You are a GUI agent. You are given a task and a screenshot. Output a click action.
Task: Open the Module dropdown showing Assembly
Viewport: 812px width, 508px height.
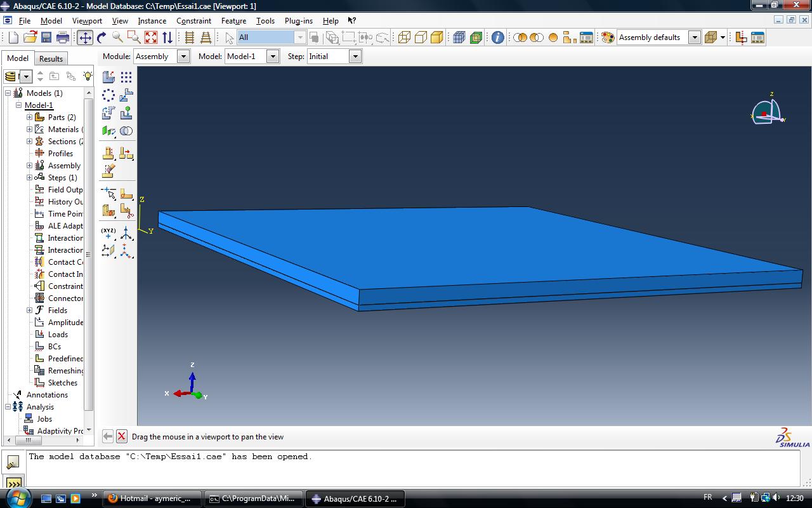point(162,57)
